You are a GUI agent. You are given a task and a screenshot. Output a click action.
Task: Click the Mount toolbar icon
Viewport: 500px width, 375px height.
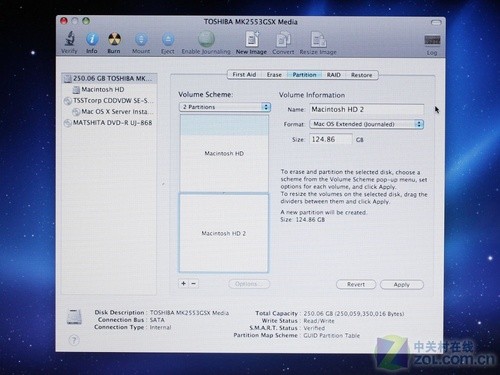[141, 40]
